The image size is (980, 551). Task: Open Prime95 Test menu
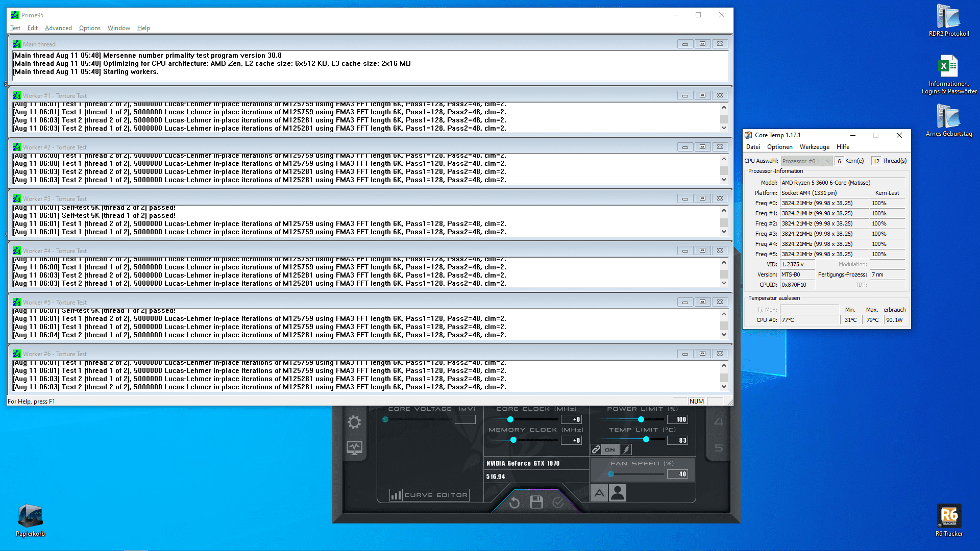[15, 28]
